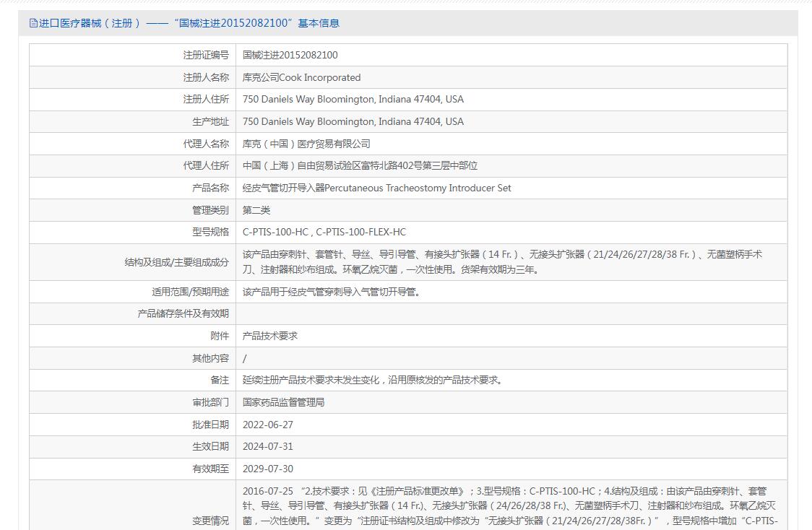Click the 适用范围/预期用途 label
The height and width of the screenshot is (530, 812).
tap(190, 292)
